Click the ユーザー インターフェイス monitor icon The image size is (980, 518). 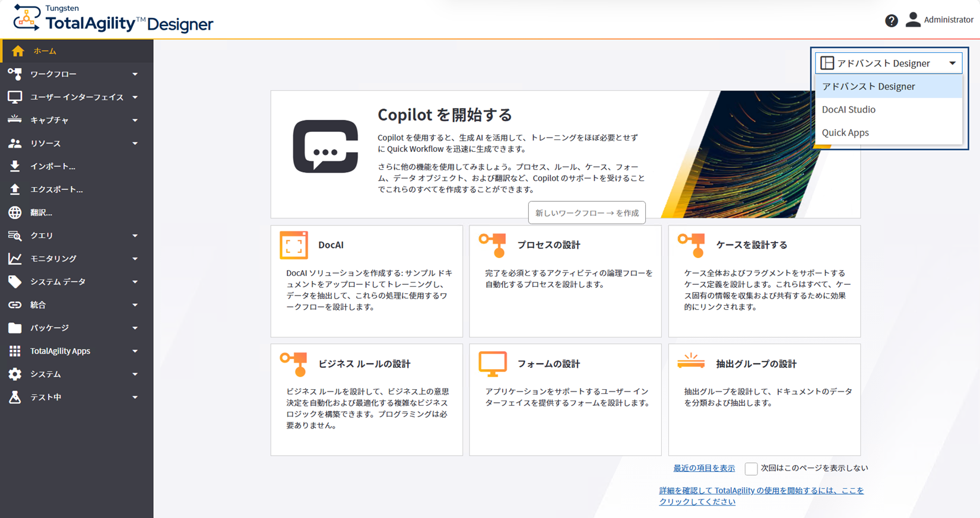15,97
